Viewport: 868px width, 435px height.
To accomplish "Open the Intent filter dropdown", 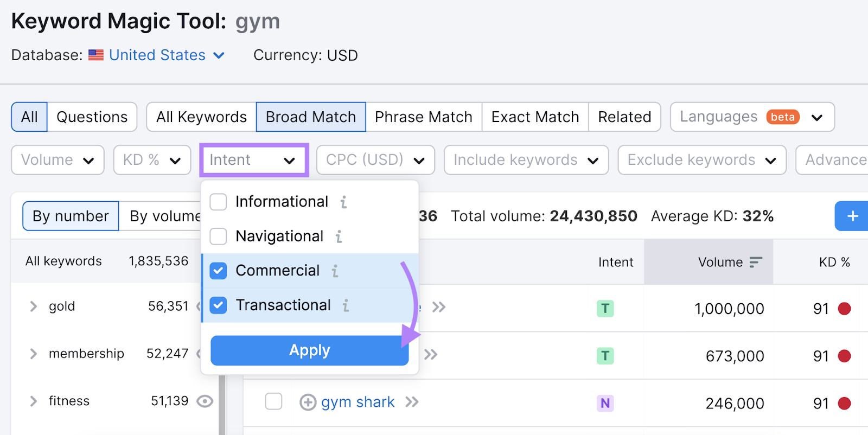I will click(x=253, y=160).
